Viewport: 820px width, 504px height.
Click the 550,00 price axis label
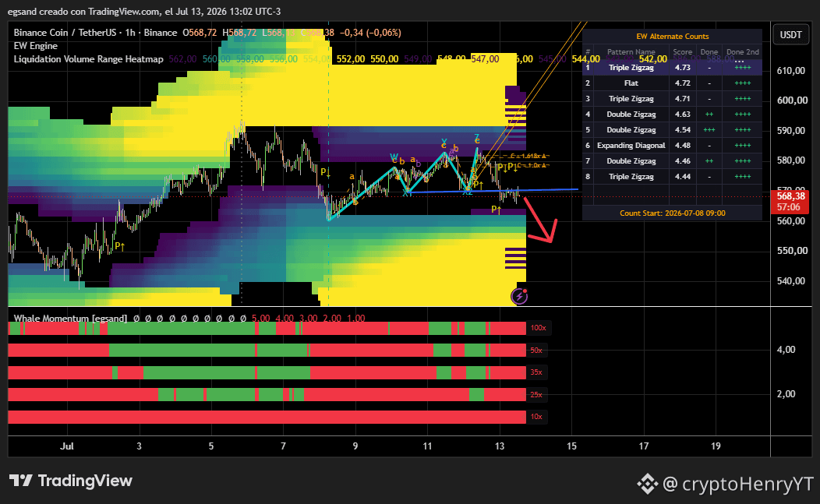coord(790,250)
